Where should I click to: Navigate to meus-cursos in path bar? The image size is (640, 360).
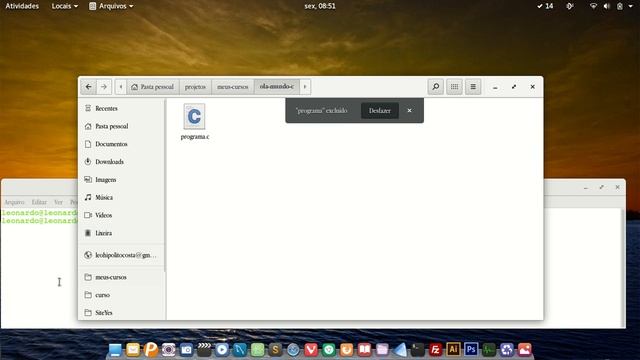233,87
